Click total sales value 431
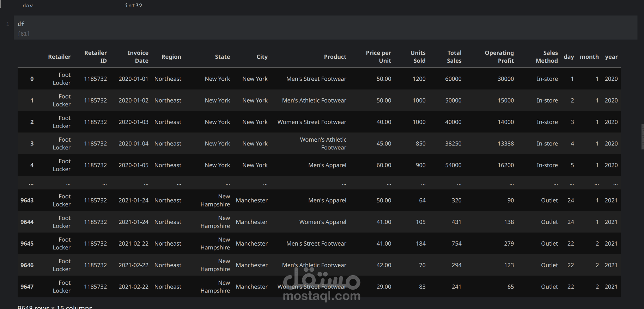644x309 pixels. tap(456, 222)
